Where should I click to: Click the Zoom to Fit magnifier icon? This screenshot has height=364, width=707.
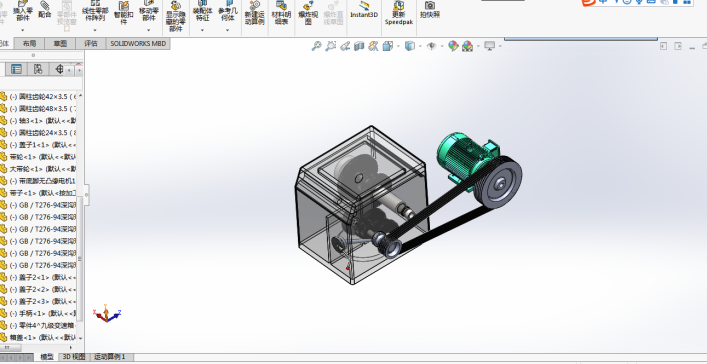point(317,46)
